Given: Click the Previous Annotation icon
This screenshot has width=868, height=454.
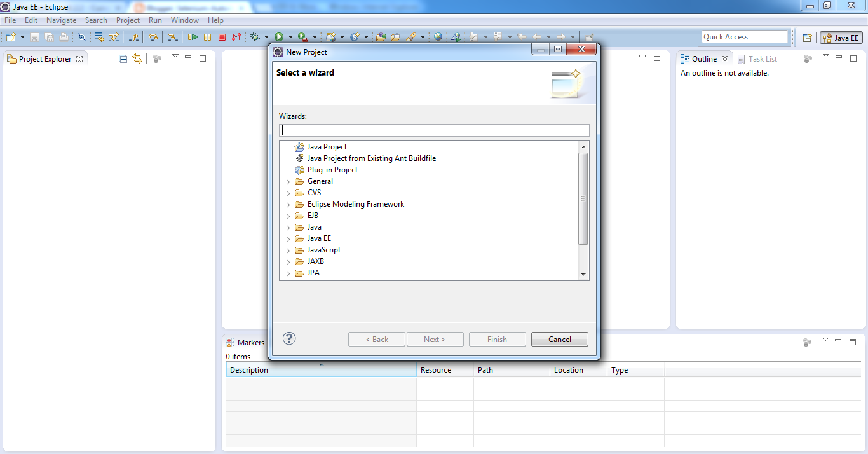Looking at the screenshot, I should coord(498,37).
